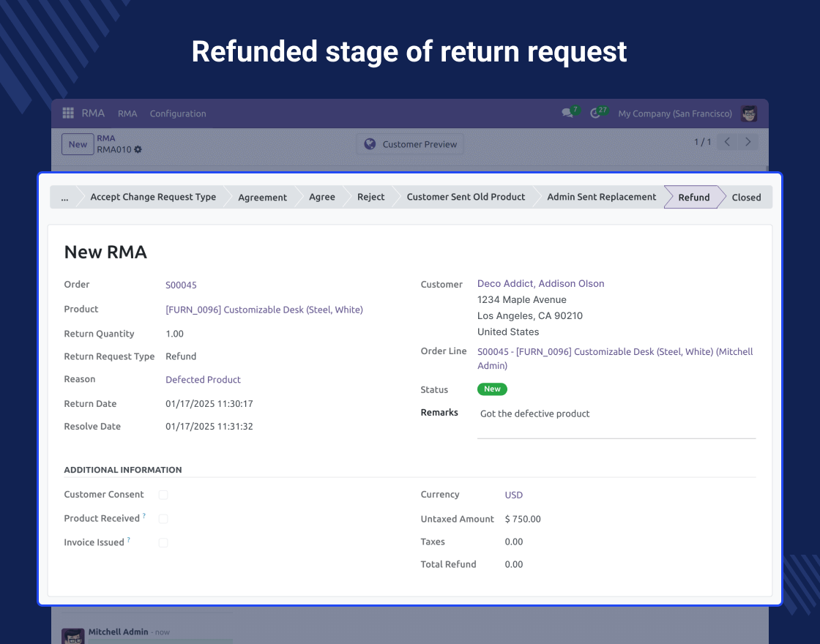Select the Agreement stage

click(263, 197)
